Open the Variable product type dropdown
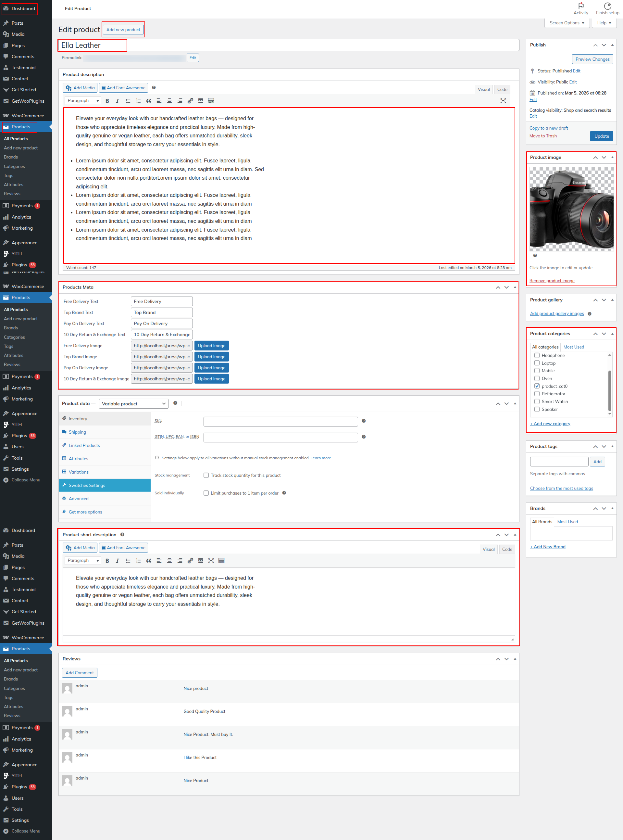 click(133, 403)
